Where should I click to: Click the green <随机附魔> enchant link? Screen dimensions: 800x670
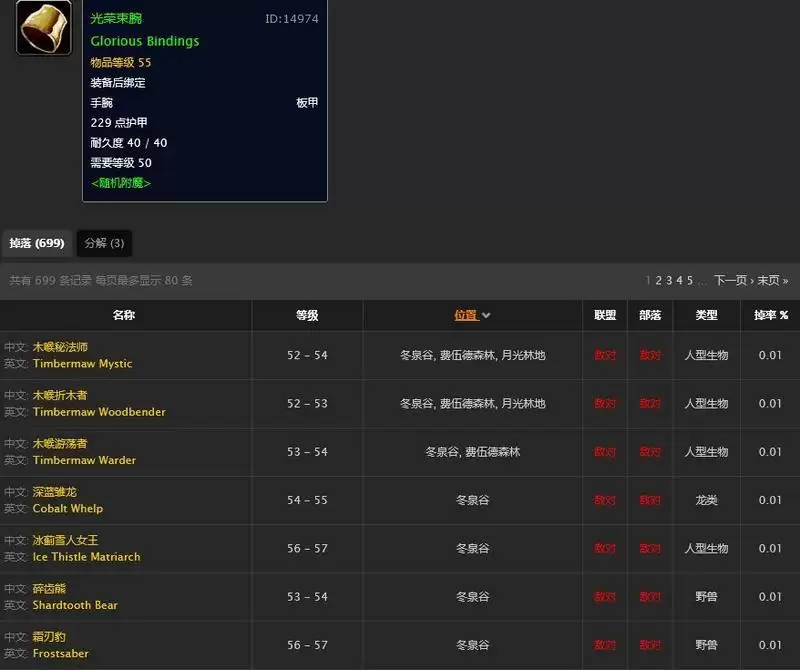coord(123,183)
